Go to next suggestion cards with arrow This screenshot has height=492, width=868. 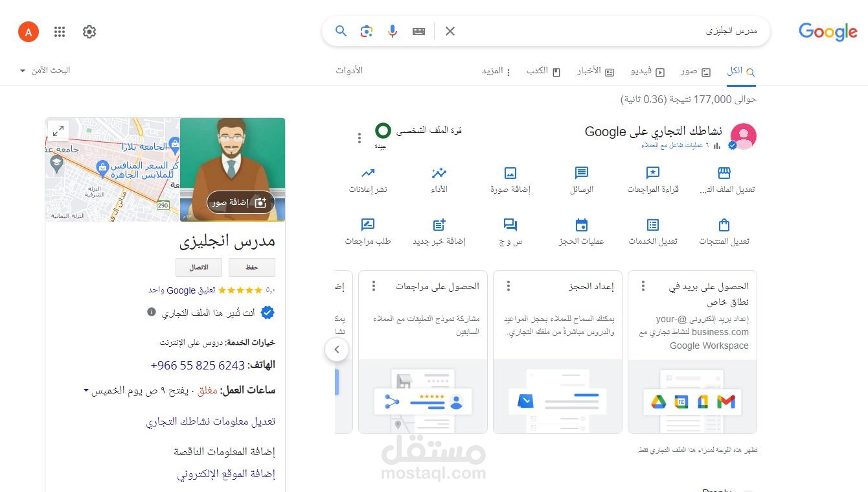point(336,350)
